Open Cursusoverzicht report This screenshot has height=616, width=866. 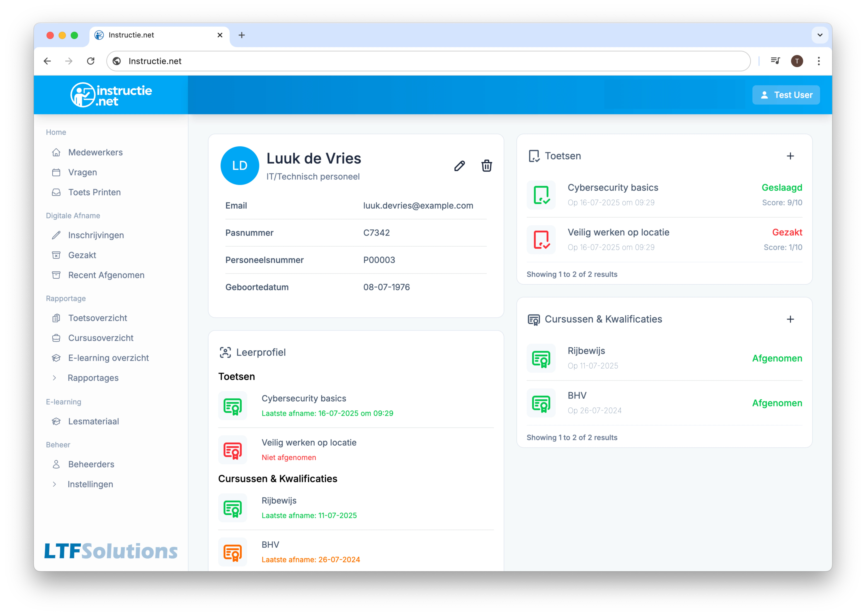coord(101,338)
